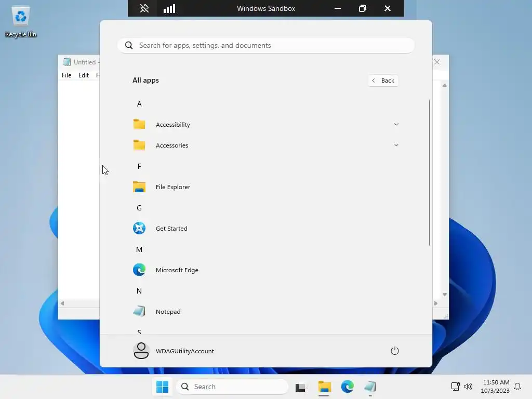Click the search magnifier in Start menu
This screenshot has height=399, width=532.
(129, 45)
